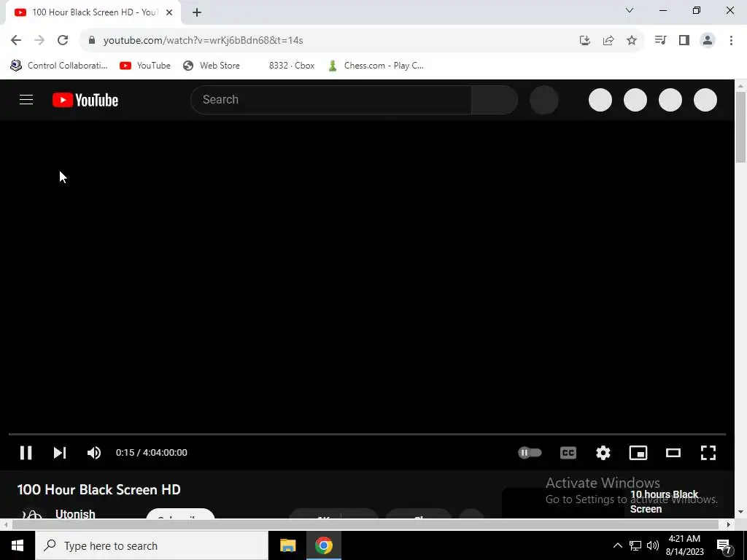
Task: Mute the video volume speaker icon
Action: pos(94,452)
